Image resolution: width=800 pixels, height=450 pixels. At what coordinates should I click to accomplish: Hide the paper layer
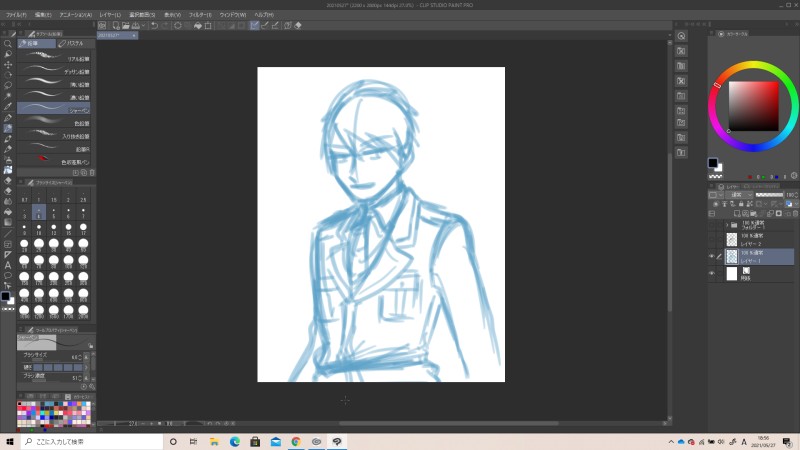[x=712, y=273]
